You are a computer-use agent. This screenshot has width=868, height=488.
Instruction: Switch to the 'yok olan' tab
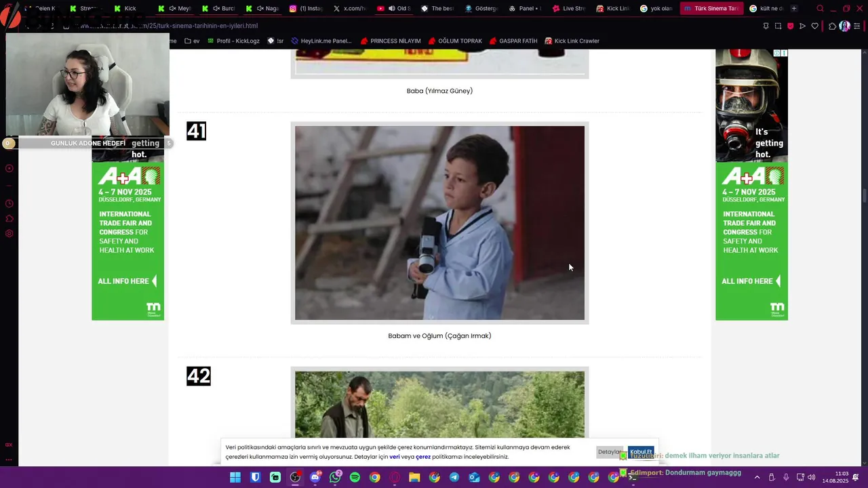pos(656,8)
